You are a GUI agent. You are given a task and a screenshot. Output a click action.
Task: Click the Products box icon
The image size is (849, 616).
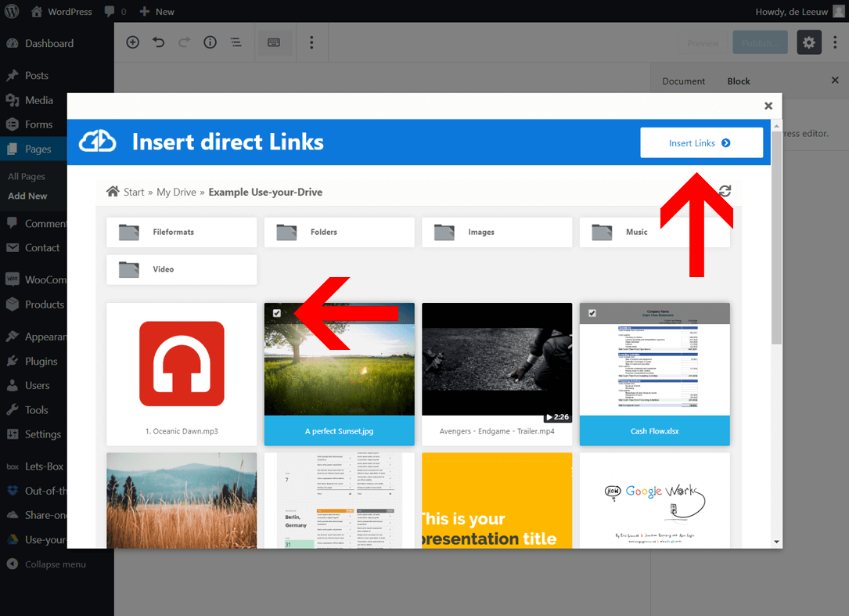click(12, 304)
